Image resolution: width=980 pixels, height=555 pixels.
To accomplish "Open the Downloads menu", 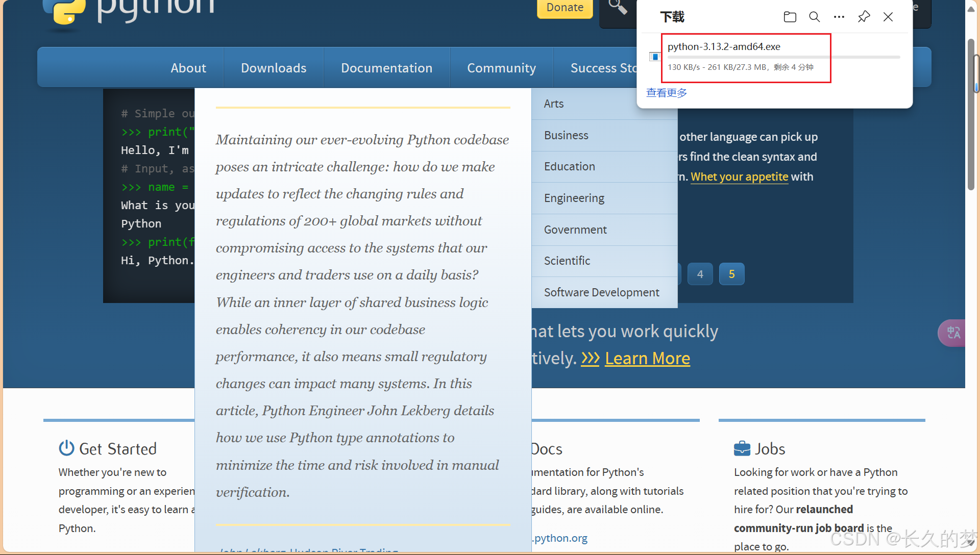I will 274,68.
